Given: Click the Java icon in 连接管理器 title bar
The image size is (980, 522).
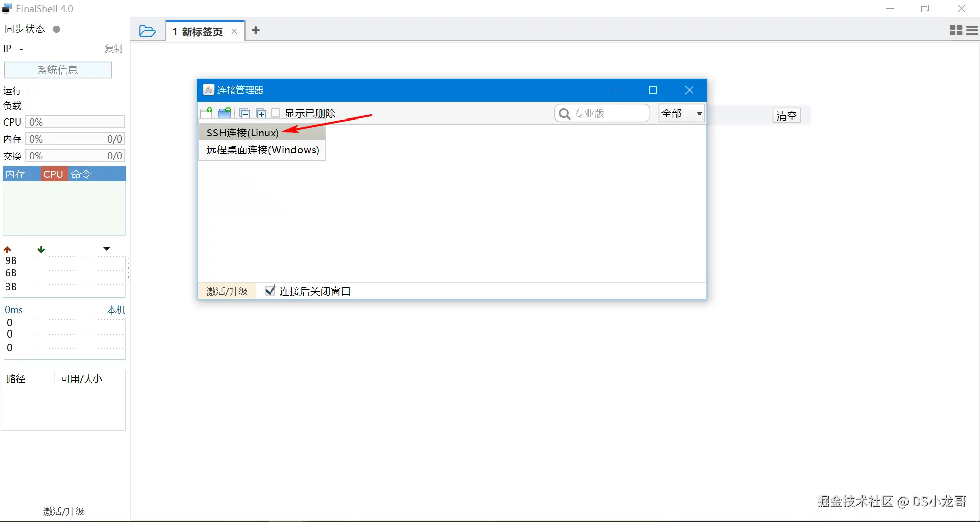Looking at the screenshot, I should tap(208, 90).
